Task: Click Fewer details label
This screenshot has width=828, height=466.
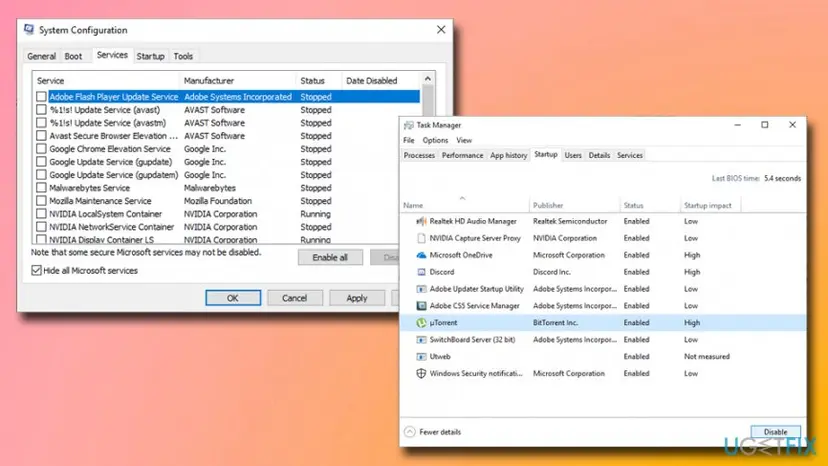Action: 440,432
